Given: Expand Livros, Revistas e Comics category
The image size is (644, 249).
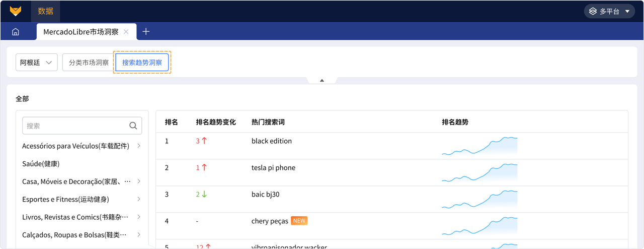Looking at the screenshot, I should click(139, 217).
